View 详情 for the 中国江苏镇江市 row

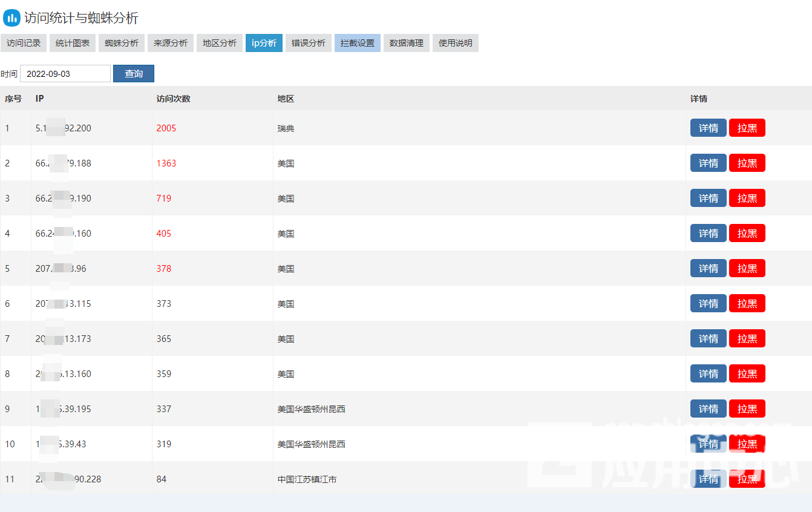(709, 479)
